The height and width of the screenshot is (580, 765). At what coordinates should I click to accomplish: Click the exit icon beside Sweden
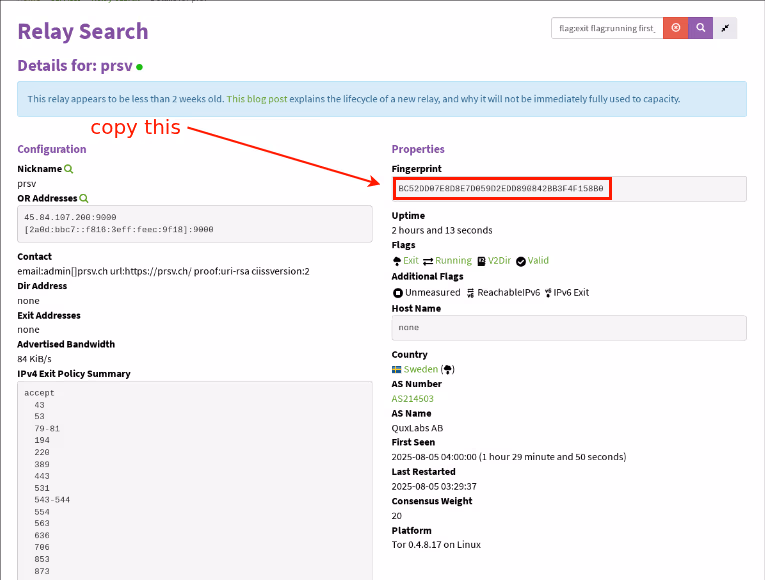pyautogui.click(x=448, y=369)
